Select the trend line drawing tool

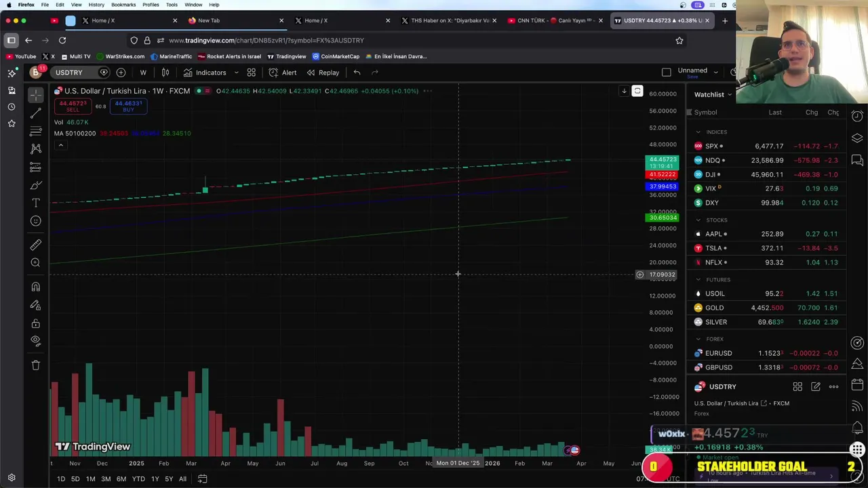point(36,113)
